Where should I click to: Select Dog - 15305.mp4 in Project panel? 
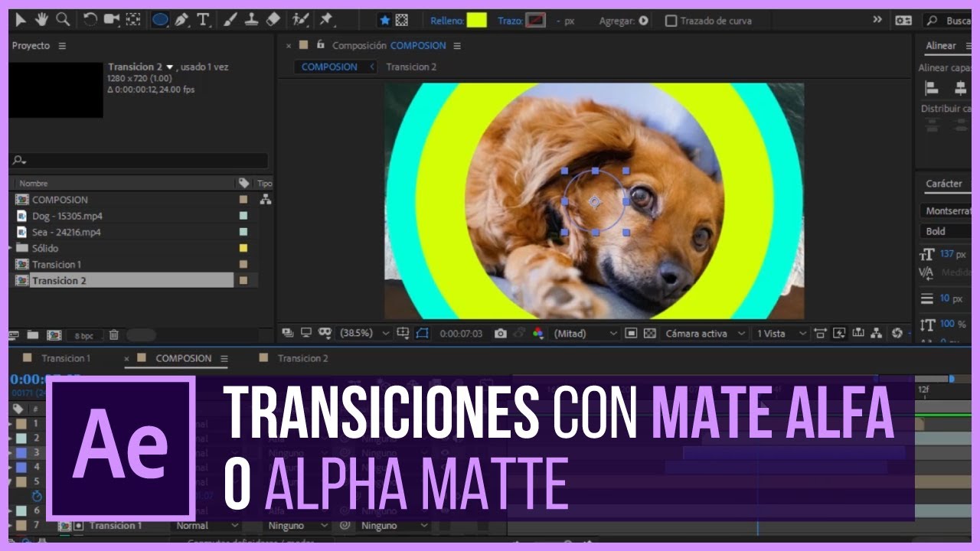(67, 216)
